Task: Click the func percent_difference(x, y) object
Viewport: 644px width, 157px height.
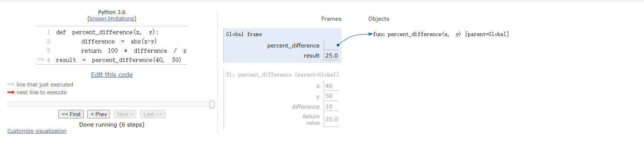Action: click(x=441, y=34)
